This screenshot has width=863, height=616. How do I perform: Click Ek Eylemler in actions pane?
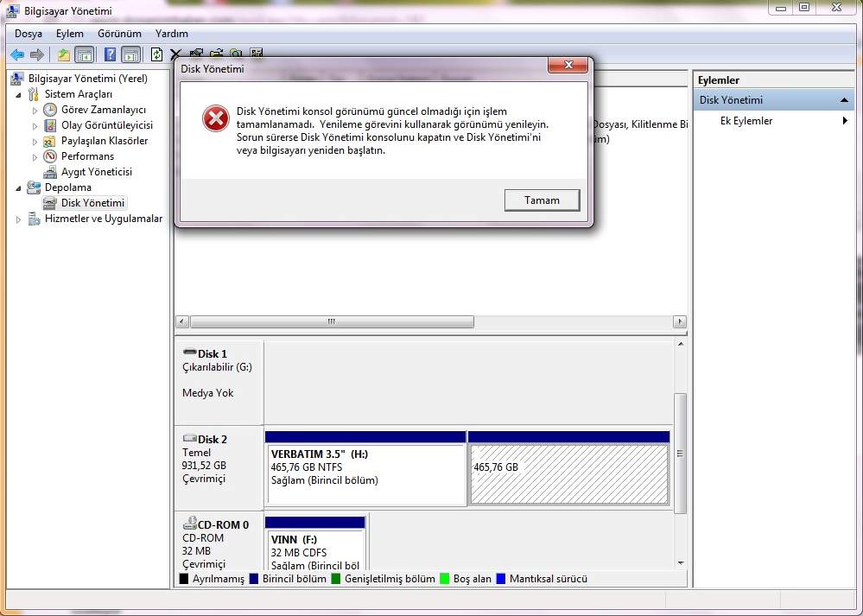(746, 121)
